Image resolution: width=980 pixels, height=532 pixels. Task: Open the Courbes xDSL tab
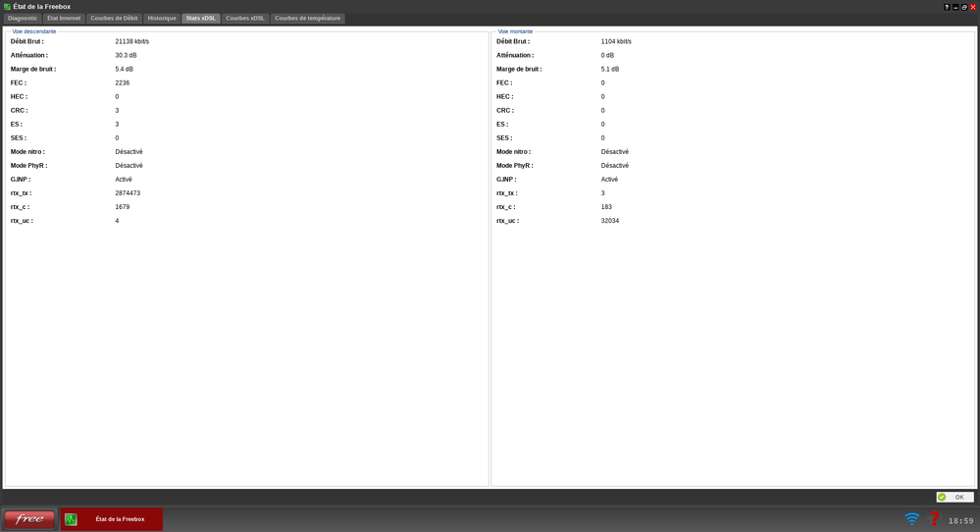coord(245,18)
